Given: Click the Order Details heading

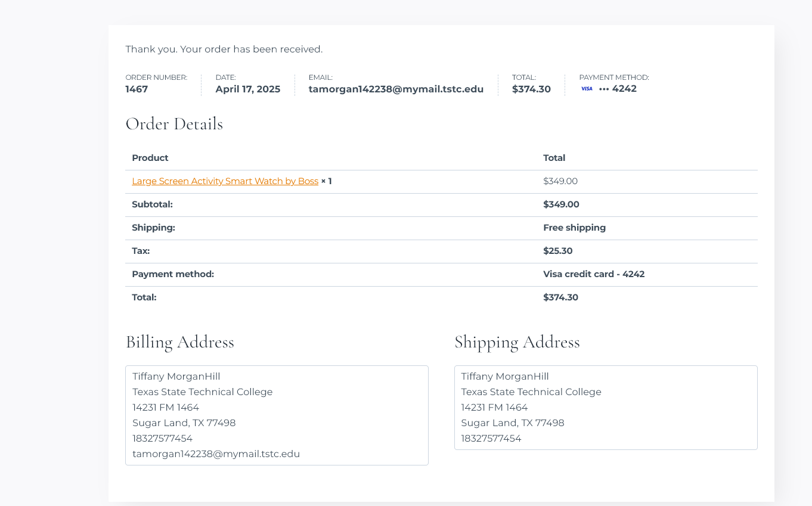Looking at the screenshot, I should pos(174,124).
